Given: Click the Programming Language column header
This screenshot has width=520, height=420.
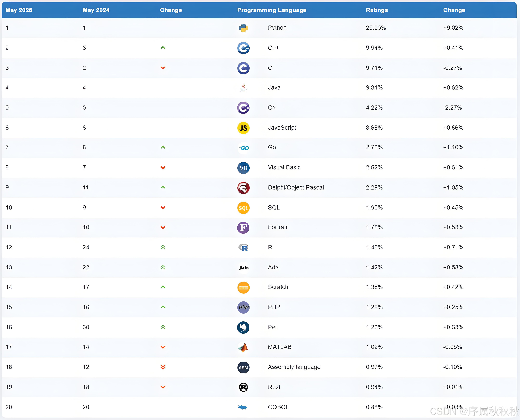Looking at the screenshot, I should coord(272,10).
